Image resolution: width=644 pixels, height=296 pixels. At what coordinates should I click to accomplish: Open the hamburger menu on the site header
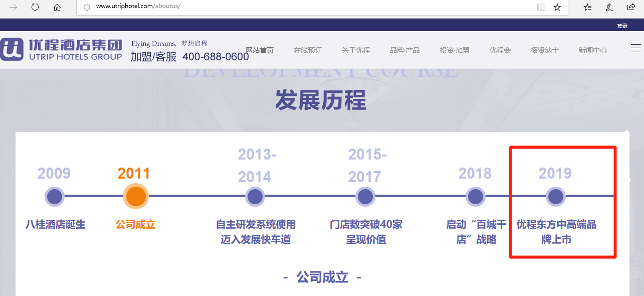click(635, 48)
